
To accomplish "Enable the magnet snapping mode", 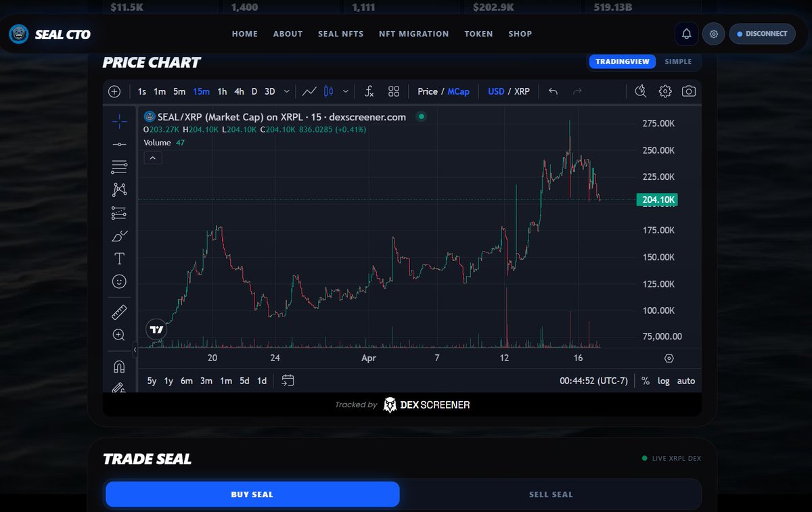I will click(118, 366).
